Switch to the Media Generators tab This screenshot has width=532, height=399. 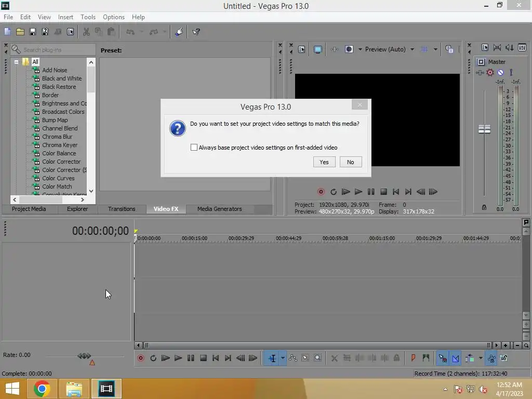220,209
